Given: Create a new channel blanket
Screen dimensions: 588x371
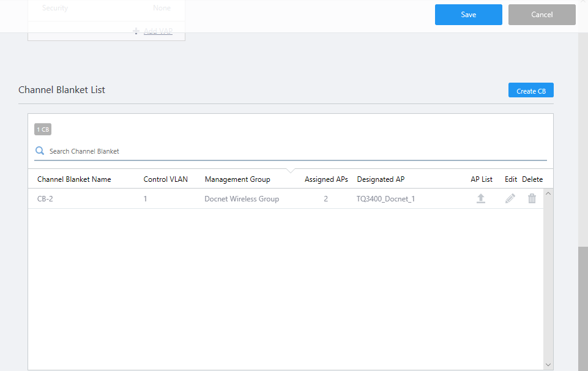Looking at the screenshot, I should 530,90.
